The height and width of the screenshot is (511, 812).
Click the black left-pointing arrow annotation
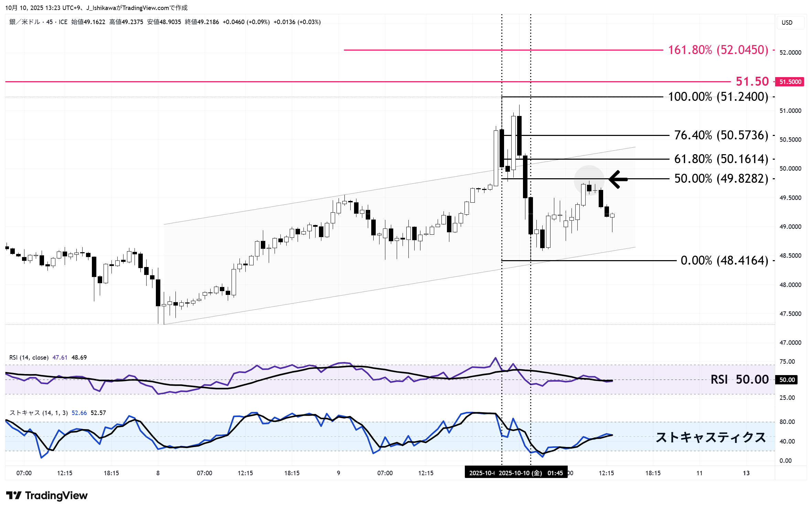pos(618,179)
